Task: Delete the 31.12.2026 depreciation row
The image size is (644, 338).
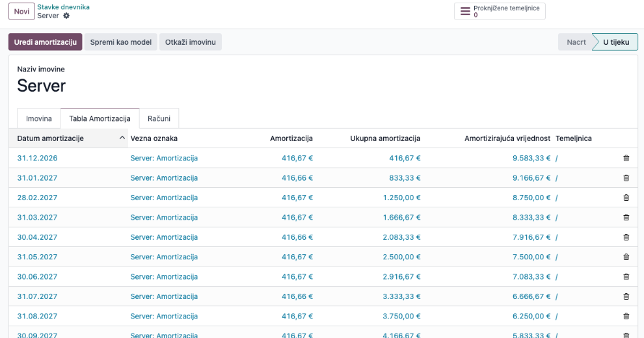Action: click(x=626, y=158)
